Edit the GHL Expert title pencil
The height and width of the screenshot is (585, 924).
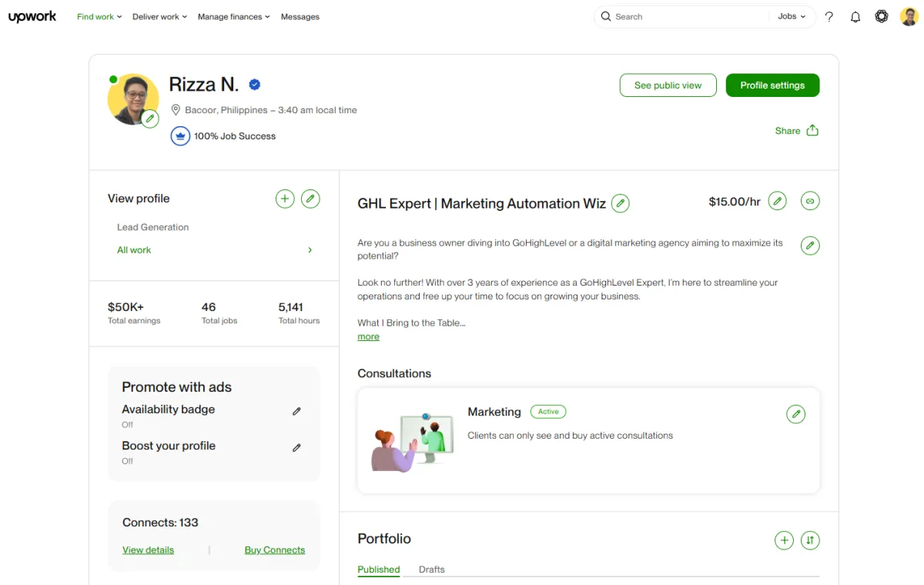point(621,204)
